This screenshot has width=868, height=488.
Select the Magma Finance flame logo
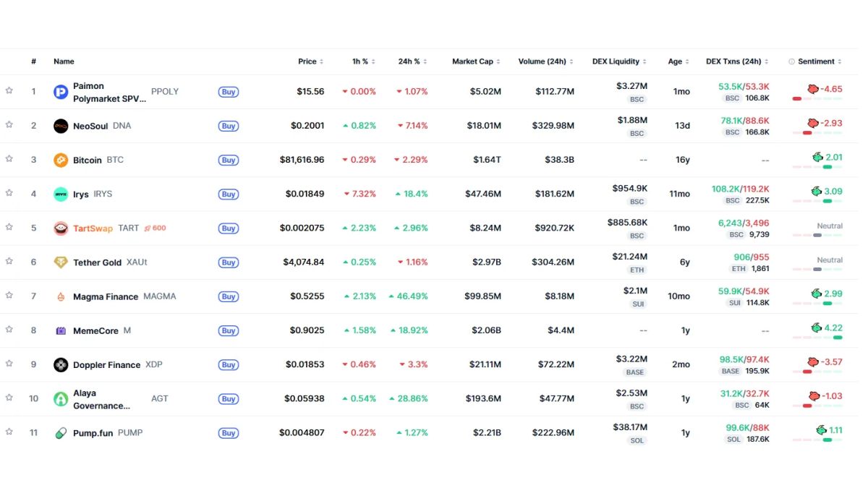(x=61, y=296)
